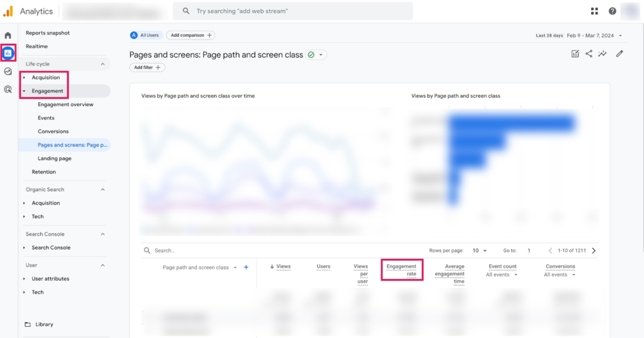The width and height of the screenshot is (644, 338).
Task: Click the Home icon in left rail
Action: coord(8,36)
